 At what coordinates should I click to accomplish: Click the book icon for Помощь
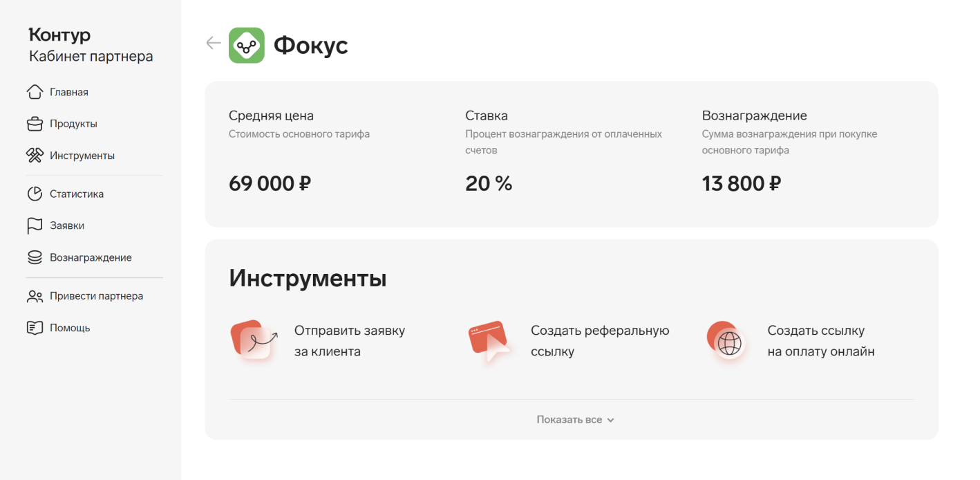pyautogui.click(x=35, y=328)
